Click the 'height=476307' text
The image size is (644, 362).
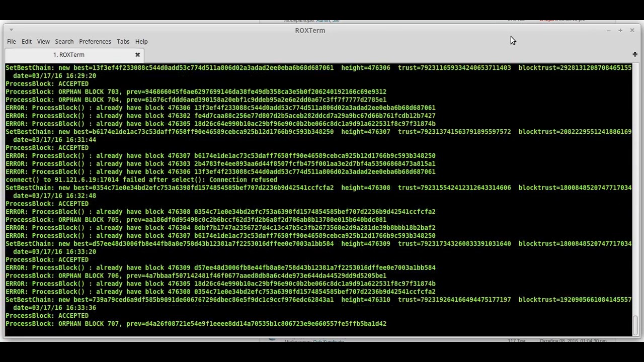366,132
